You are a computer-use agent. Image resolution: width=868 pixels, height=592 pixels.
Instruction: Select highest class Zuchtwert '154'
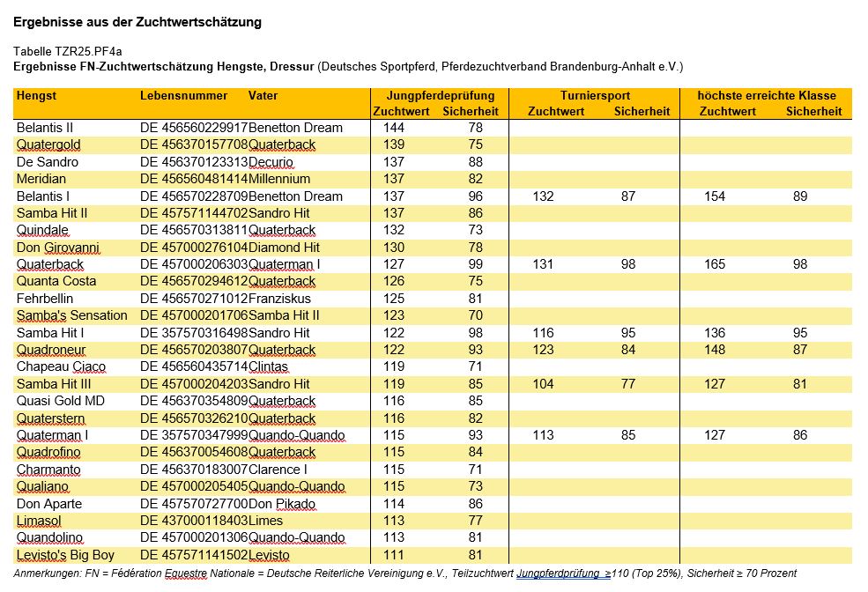[x=715, y=196]
